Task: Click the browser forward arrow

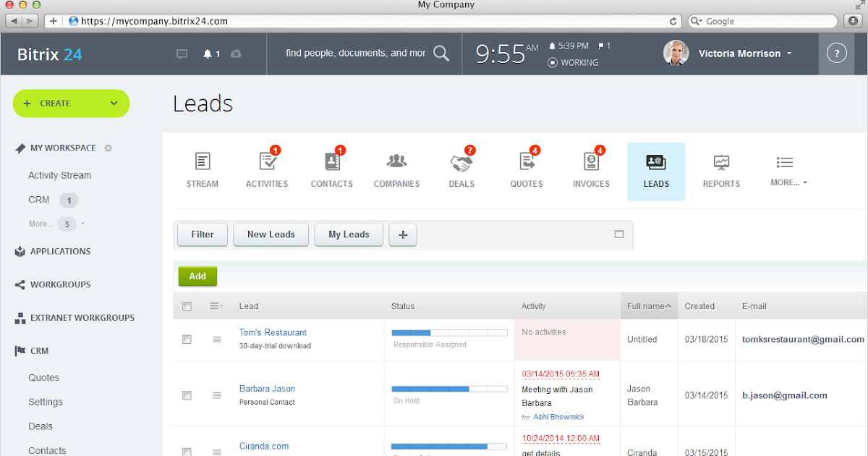Action: (32, 21)
